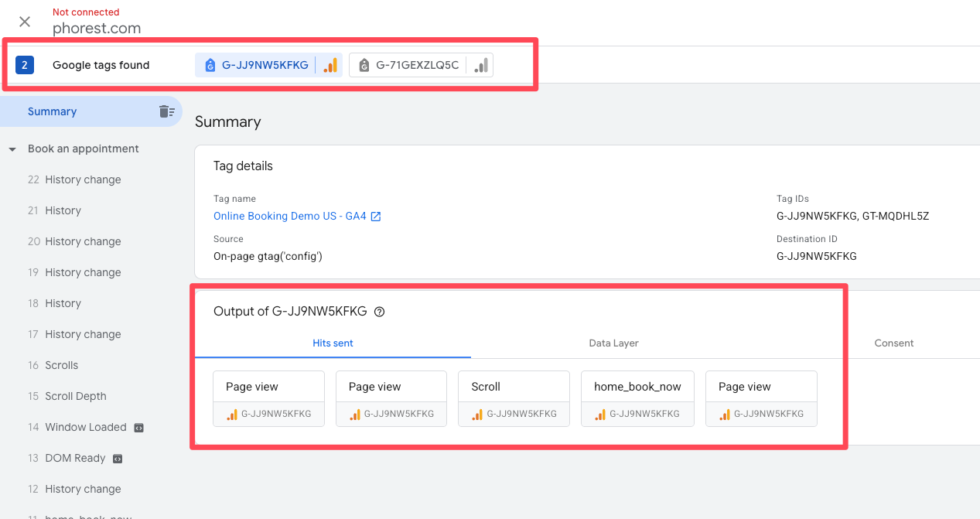Select the Hits sent tab

coord(333,343)
